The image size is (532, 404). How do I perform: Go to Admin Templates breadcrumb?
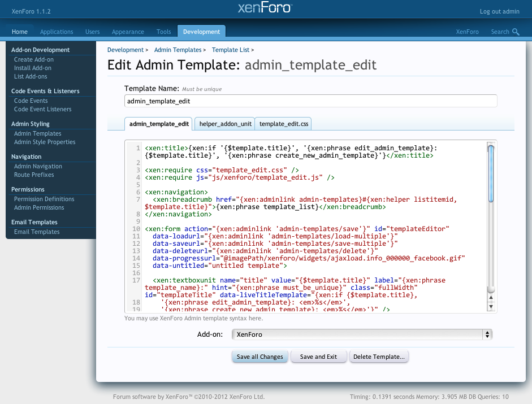pyautogui.click(x=178, y=50)
